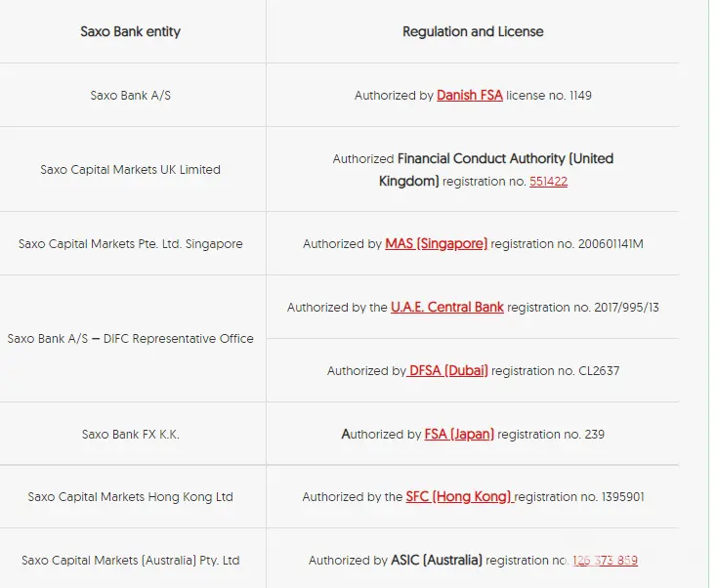Click the Regulation and License header
The height and width of the screenshot is (588, 717).
coord(473,31)
